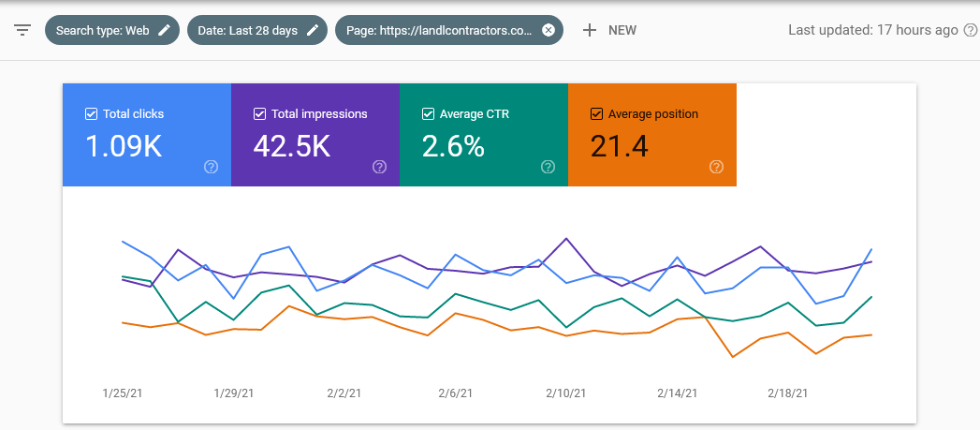Select the 1.09K total clicks value

point(124,146)
